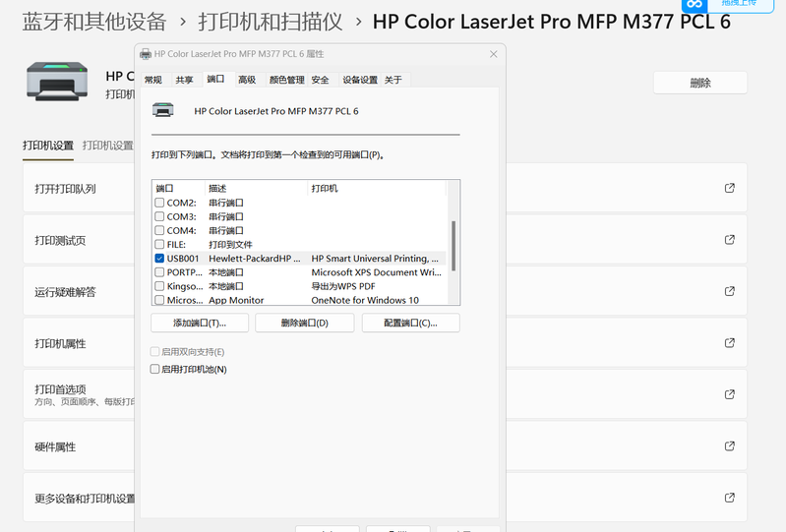Go to 打印机和扫描仪 breadcrumb link

[x=271, y=21]
